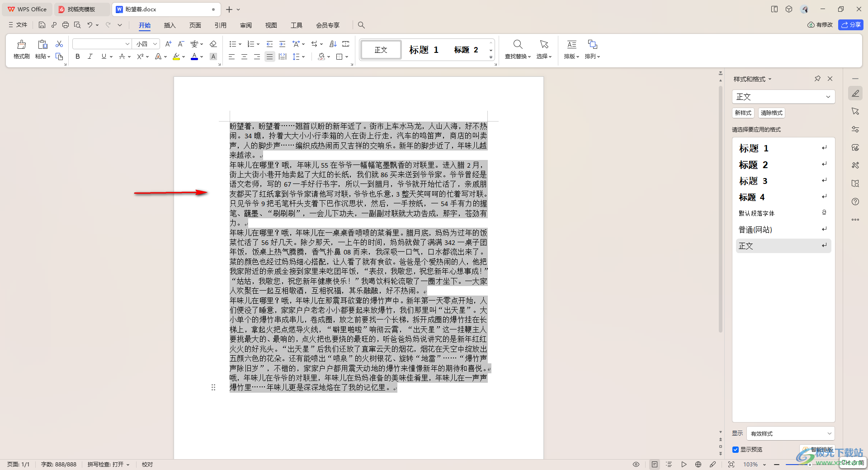This screenshot has height=470, width=868.
Task: Switch to outline view in status bar
Action: tap(669, 464)
